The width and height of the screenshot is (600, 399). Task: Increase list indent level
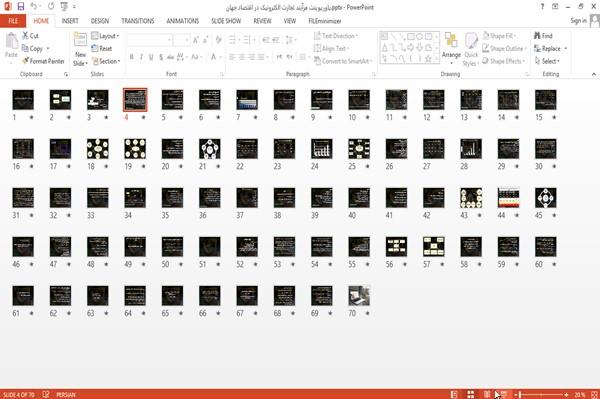click(x=276, y=40)
